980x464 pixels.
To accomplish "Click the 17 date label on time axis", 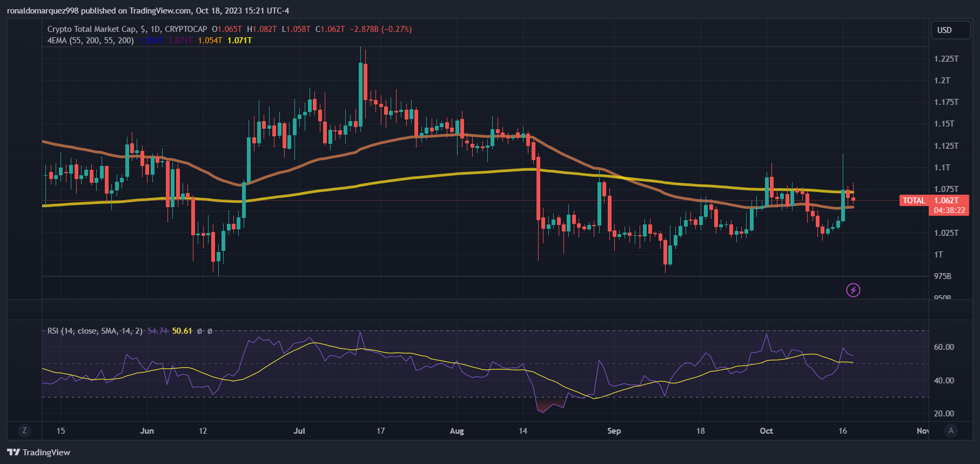I will click(x=381, y=431).
